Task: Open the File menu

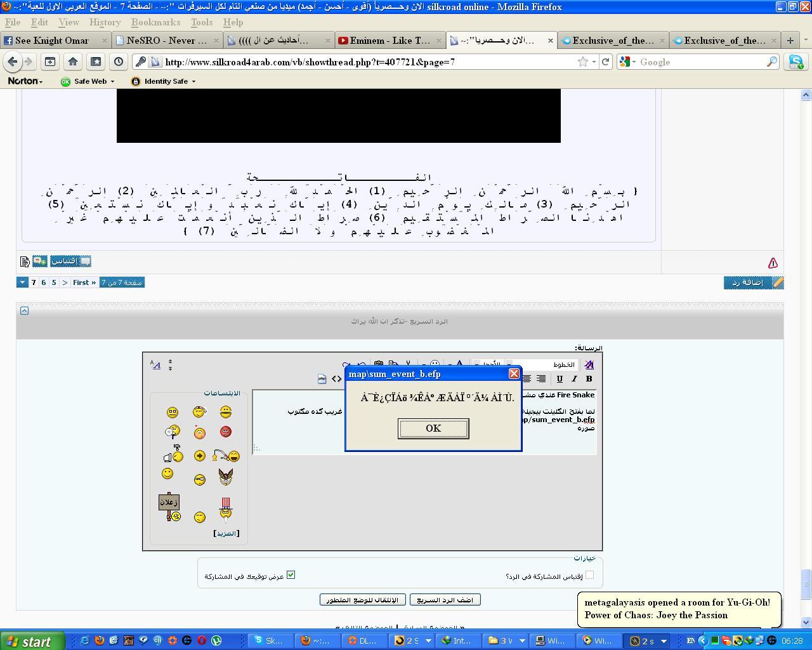Action: pyautogui.click(x=13, y=22)
